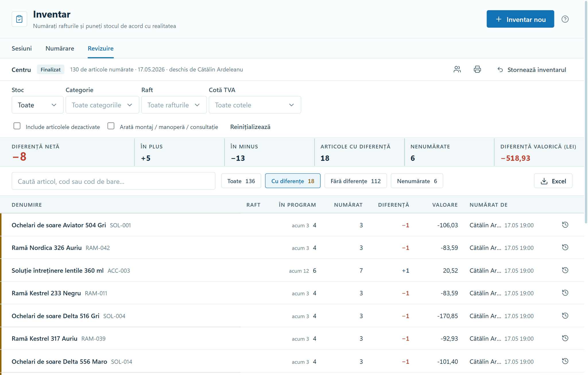Viewport: 588px width, 375px height.
Task: Click the În program column header
Action: coord(297,205)
